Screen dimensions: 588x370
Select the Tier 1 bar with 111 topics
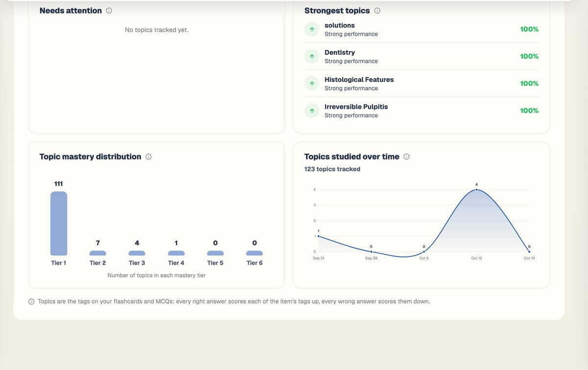point(59,223)
